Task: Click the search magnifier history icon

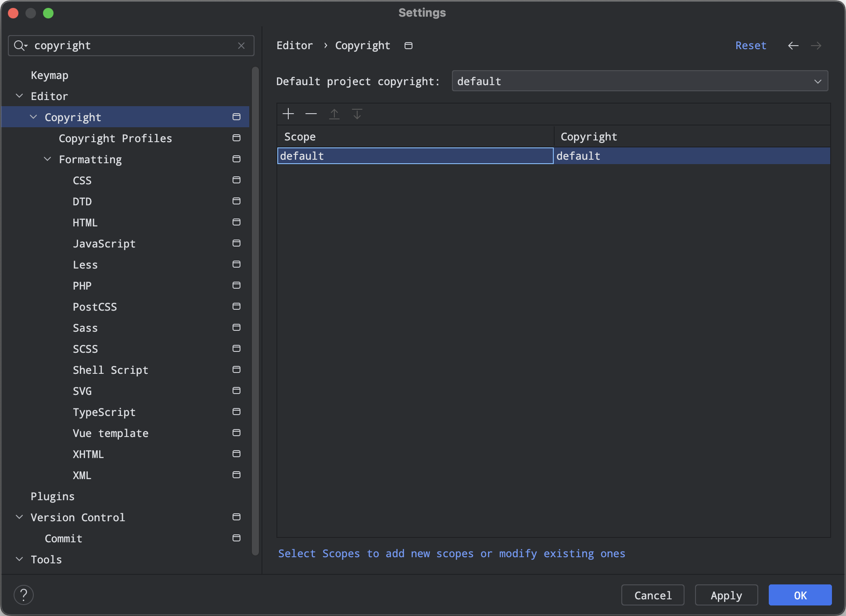Action: click(20, 46)
